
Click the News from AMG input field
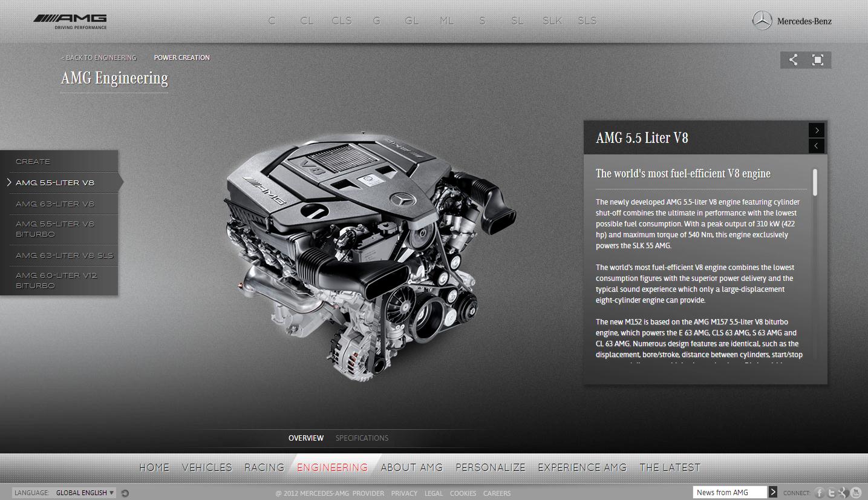point(730,492)
